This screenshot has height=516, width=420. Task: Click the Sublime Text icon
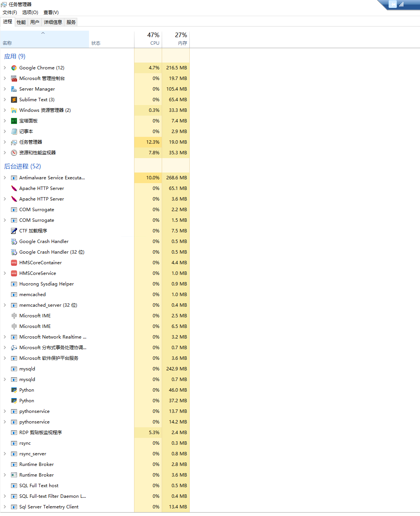point(14,100)
